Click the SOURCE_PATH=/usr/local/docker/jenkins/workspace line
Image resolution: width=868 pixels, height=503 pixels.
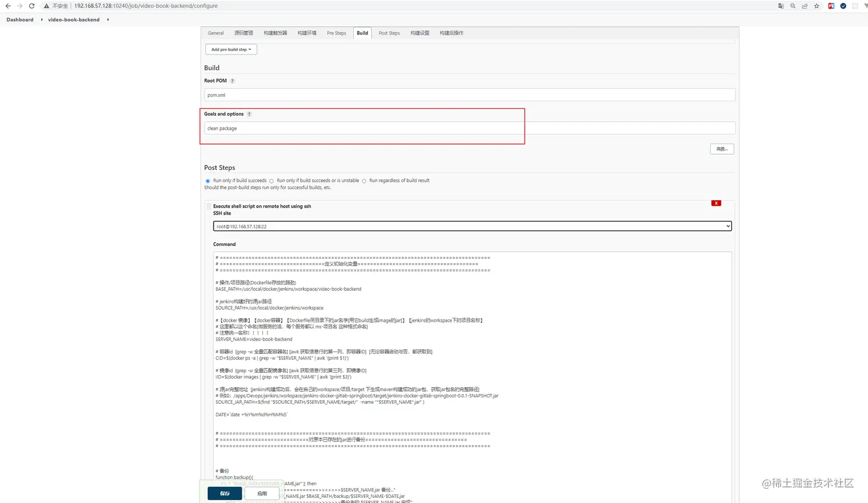tap(269, 308)
